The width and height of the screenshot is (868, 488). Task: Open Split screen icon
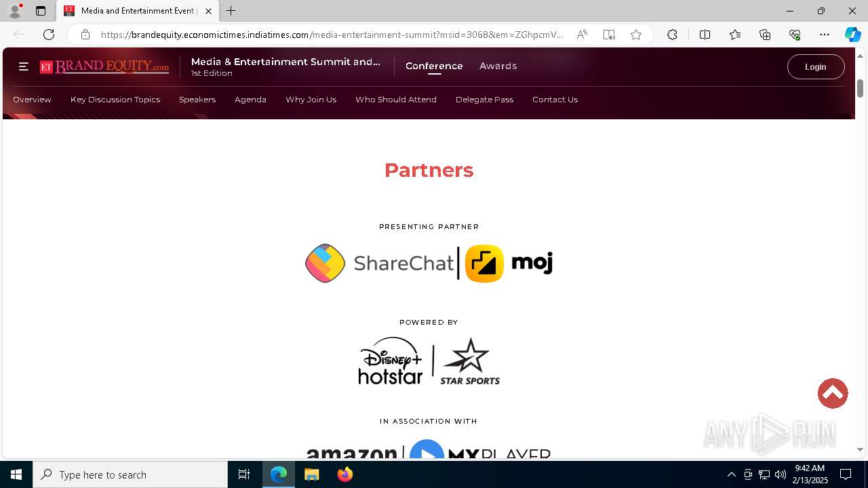(x=705, y=35)
